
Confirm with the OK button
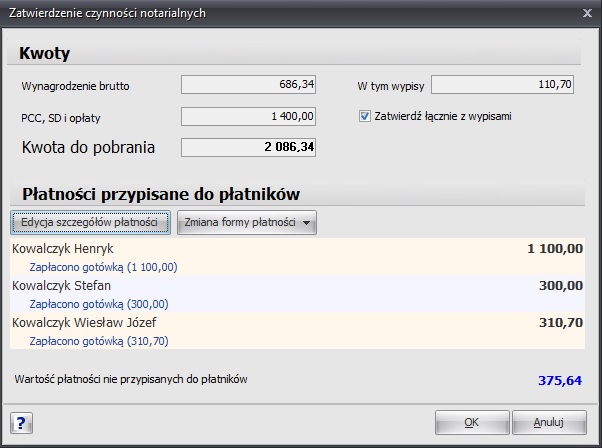(471, 422)
